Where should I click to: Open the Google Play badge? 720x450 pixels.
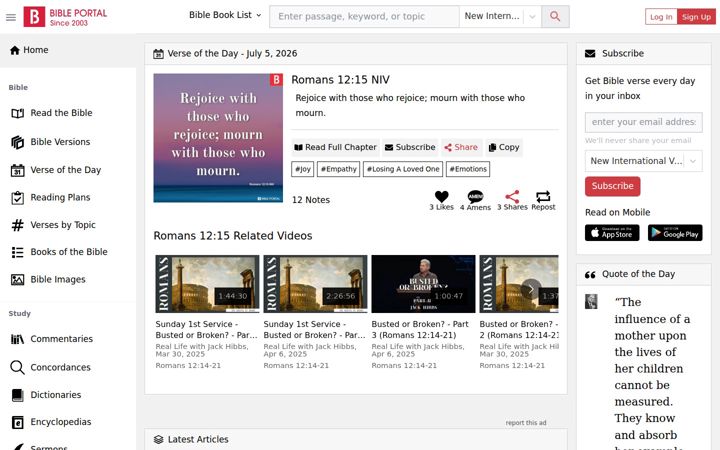tap(675, 233)
